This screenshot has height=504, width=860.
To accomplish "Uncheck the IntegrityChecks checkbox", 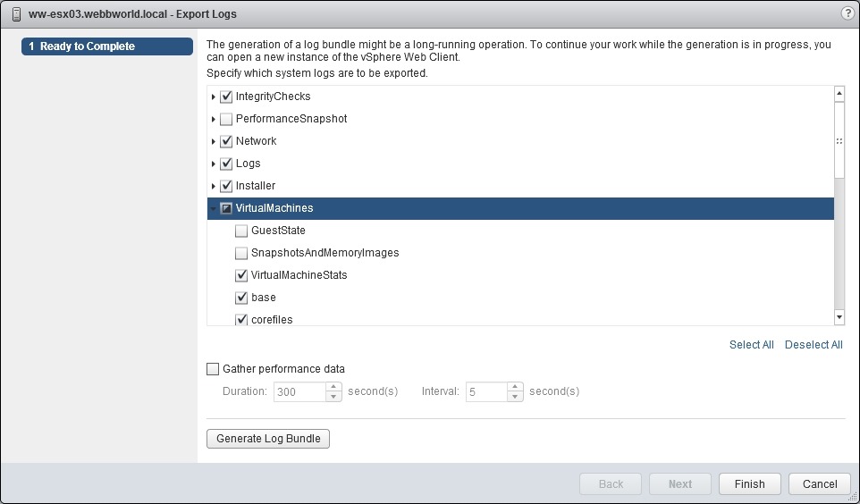I will click(x=226, y=97).
